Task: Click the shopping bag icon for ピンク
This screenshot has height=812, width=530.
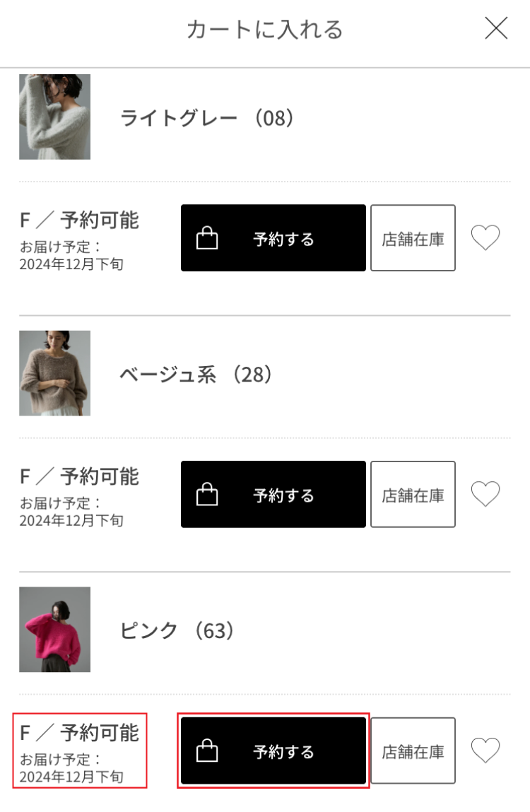Action: (x=206, y=751)
